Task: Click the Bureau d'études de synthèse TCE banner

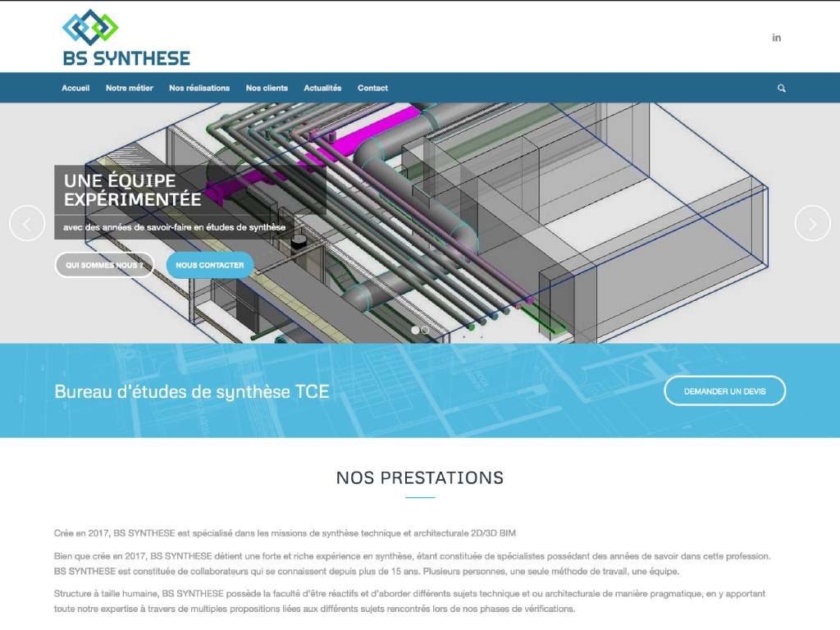Action: pos(189,391)
